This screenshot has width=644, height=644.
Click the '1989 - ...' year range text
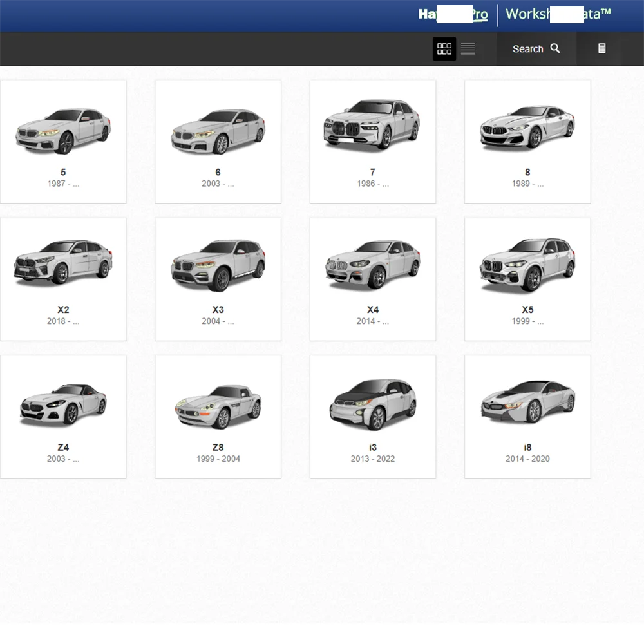[528, 184]
